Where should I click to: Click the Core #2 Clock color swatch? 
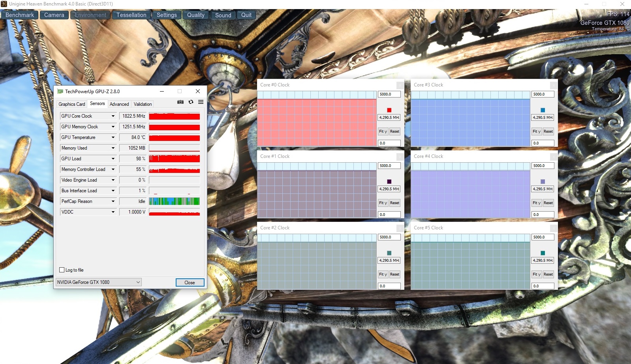389,253
